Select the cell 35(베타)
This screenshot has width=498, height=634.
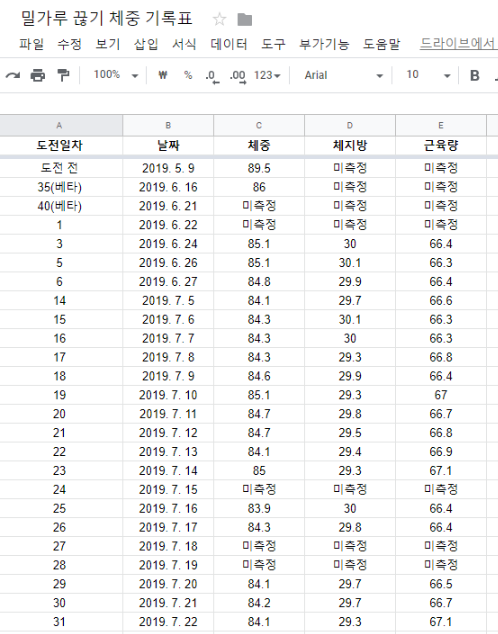click(59, 187)
